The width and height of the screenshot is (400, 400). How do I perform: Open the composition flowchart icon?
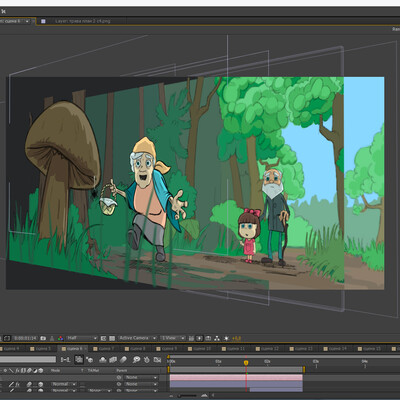click(217, 338)
